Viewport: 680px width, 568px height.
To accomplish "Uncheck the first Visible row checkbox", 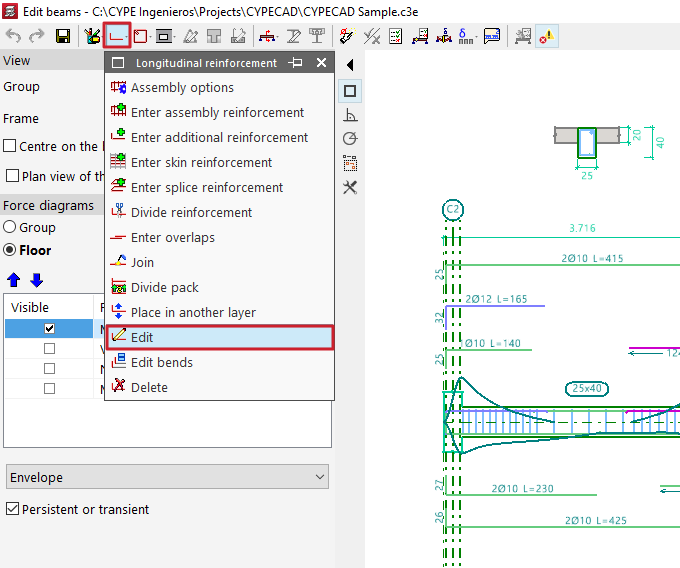I will (x=50, y=328).
